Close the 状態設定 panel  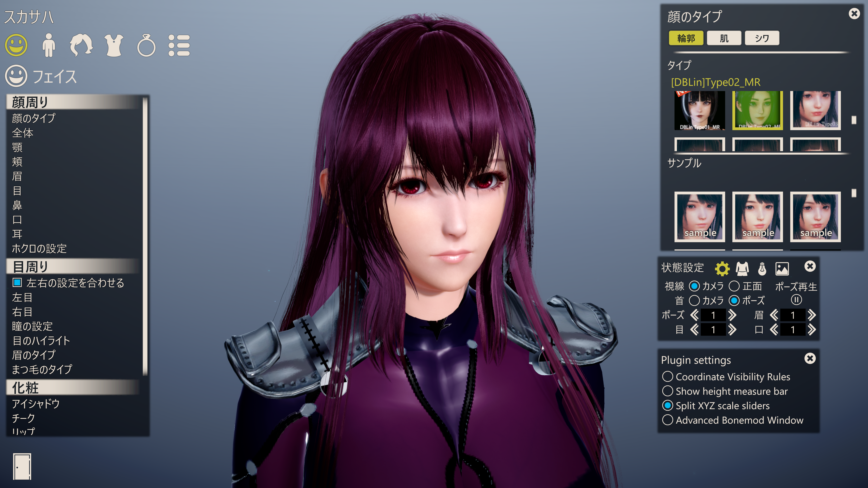[x=810, y=266]
